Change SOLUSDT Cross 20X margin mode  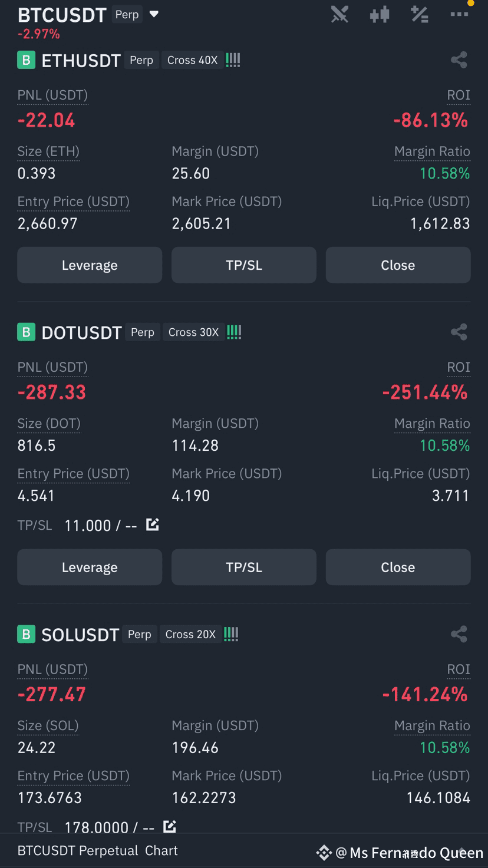coord(190,635)
